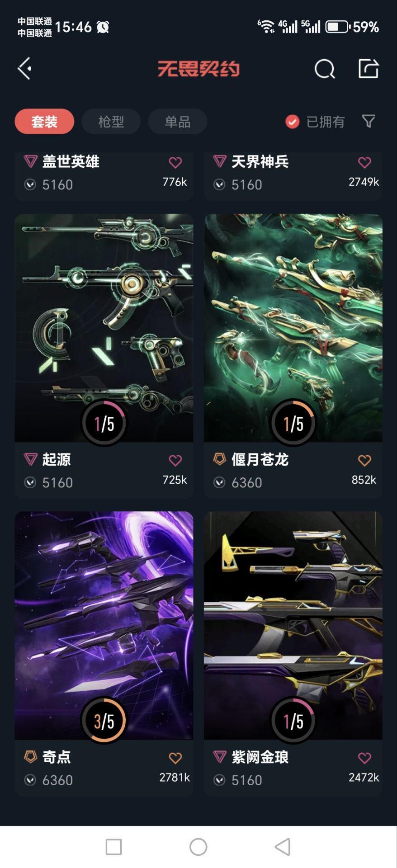397x868 pixels.
Task: Tap Android home circle button
Action: pyautogui.click(x=198, y=847)
